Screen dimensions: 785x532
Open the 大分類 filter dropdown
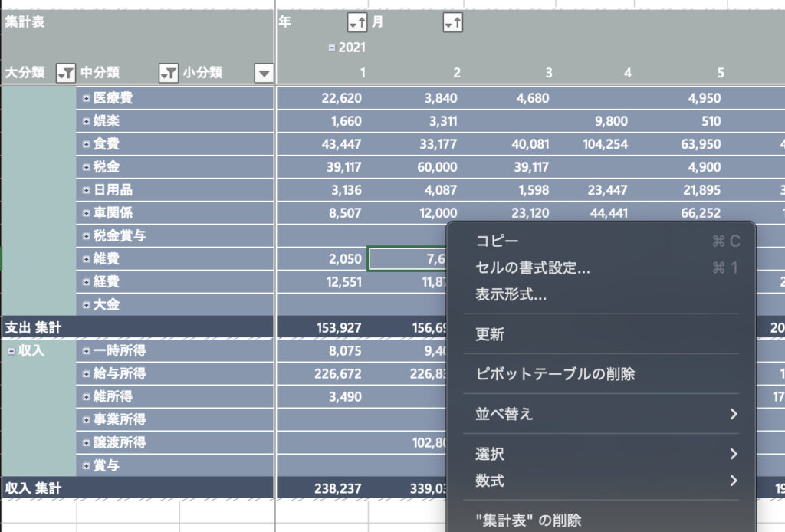point(67,73)
